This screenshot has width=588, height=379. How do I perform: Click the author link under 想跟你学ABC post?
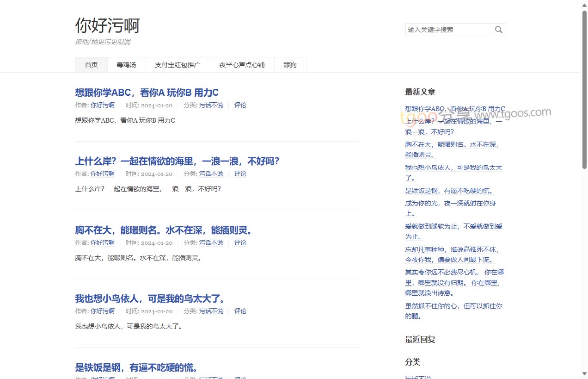[103, 105]
